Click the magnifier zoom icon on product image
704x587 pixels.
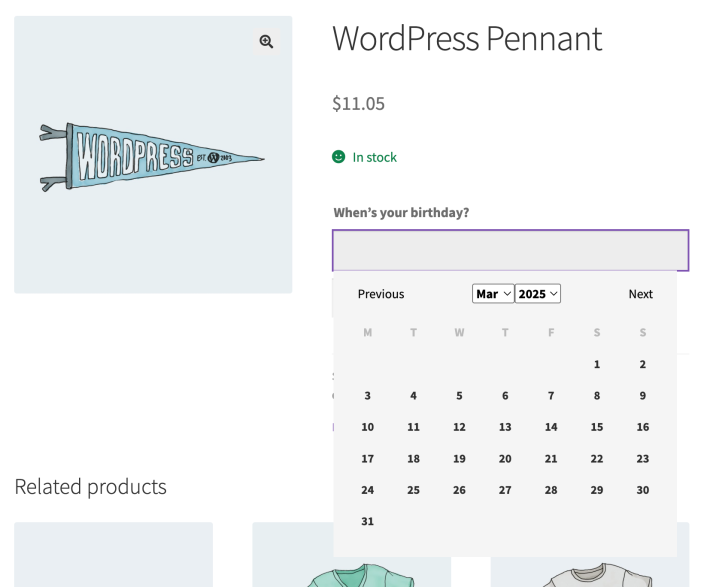coord(266,41)
